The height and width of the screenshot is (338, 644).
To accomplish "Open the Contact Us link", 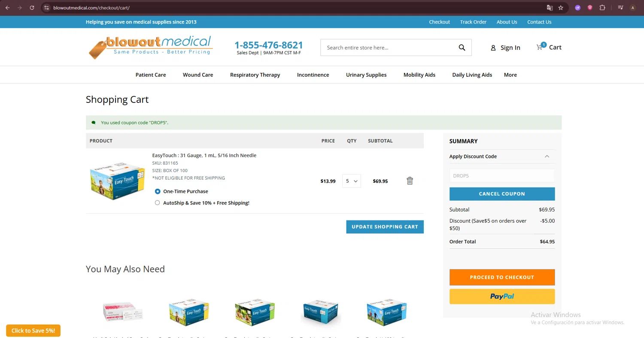I will pyautogui.click(x=539, y=22).
